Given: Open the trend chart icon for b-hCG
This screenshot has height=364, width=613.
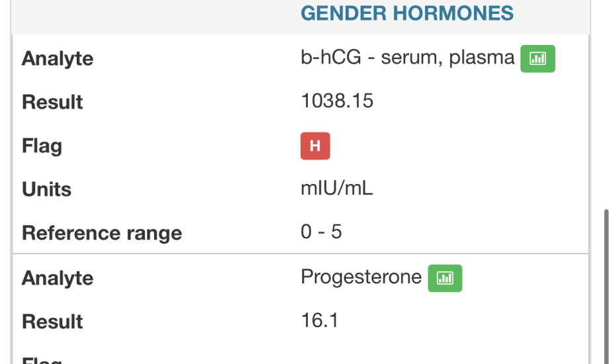Looking at the screenshot, I should tap(538, 58).
